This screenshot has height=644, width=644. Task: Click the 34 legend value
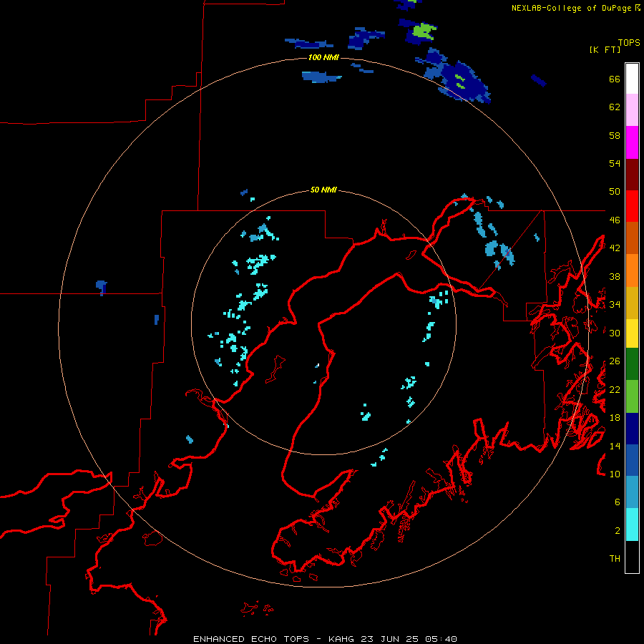click(x=615, y=305)
